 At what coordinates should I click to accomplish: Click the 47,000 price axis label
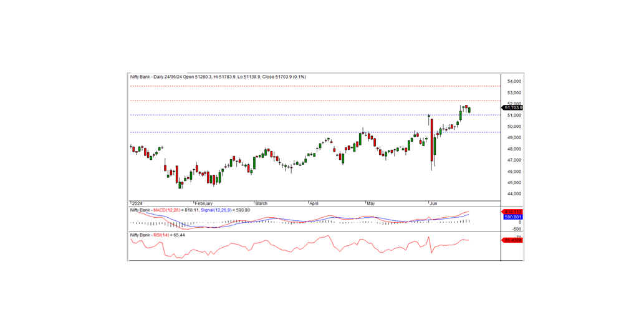pos(514,160)
